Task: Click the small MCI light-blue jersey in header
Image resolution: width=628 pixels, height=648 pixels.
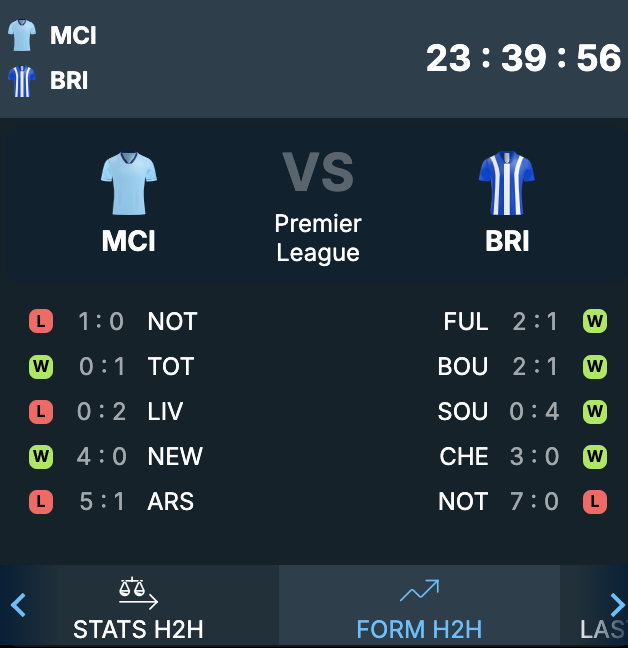Action: coord(22,35)
